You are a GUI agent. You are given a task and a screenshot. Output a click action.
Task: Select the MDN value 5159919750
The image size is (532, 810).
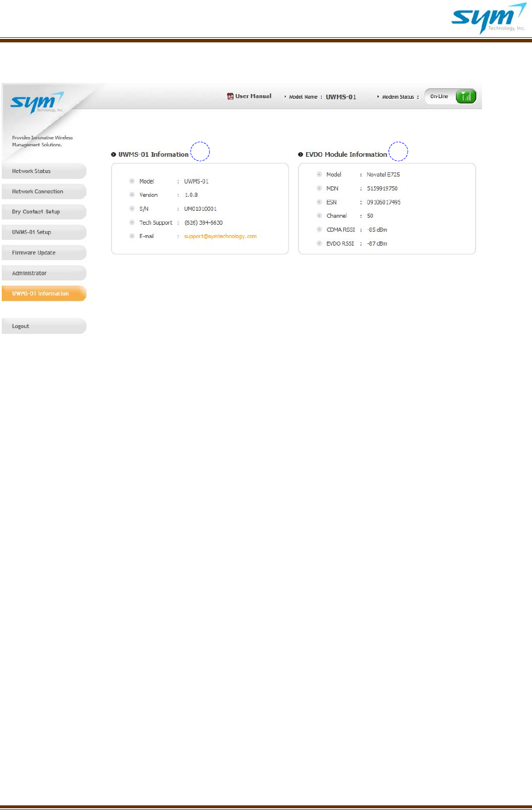pyautogui.click(x=383, y=189)
